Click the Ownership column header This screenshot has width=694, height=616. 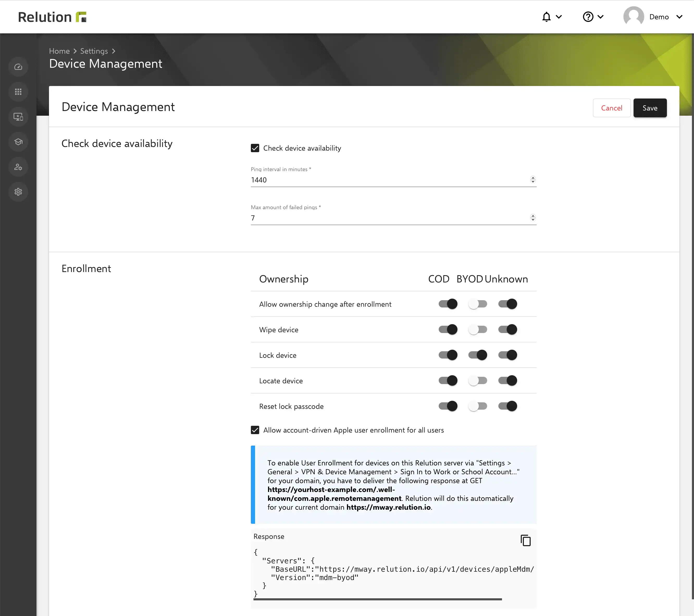(284, 279)
